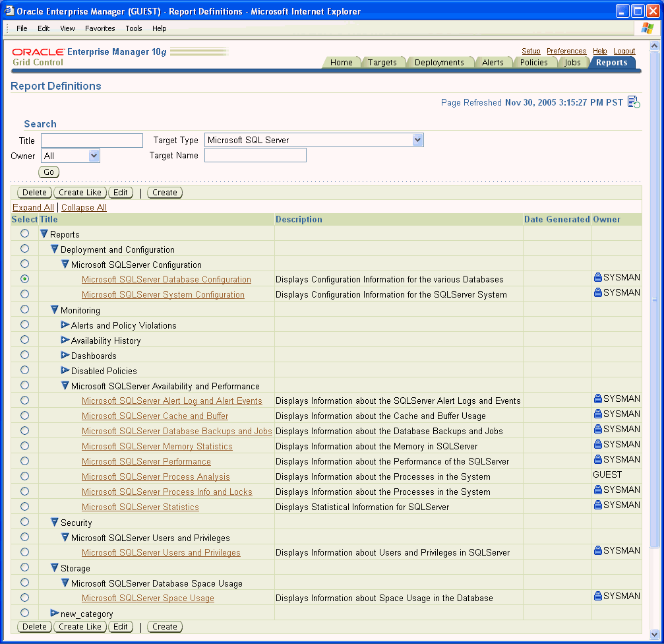Select radio button for Microsoft SQLServer Performance

pyautogui.click(x=24, y=461)
